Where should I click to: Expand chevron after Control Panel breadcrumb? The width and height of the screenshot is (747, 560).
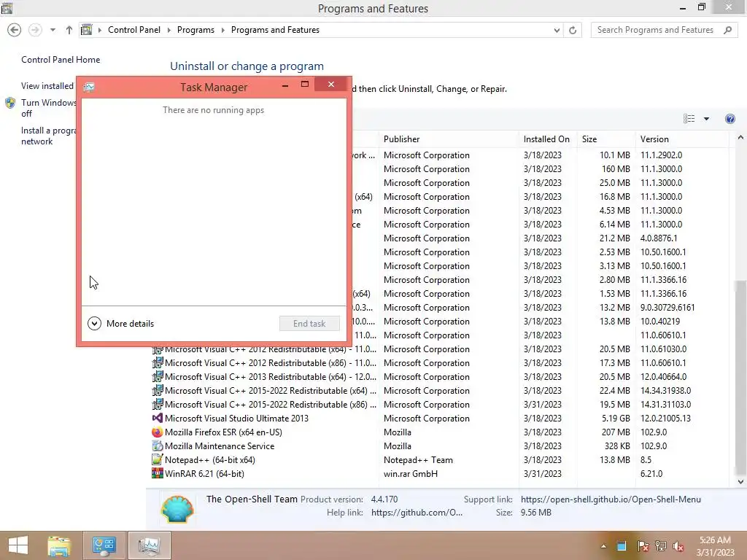click(169, 30)
